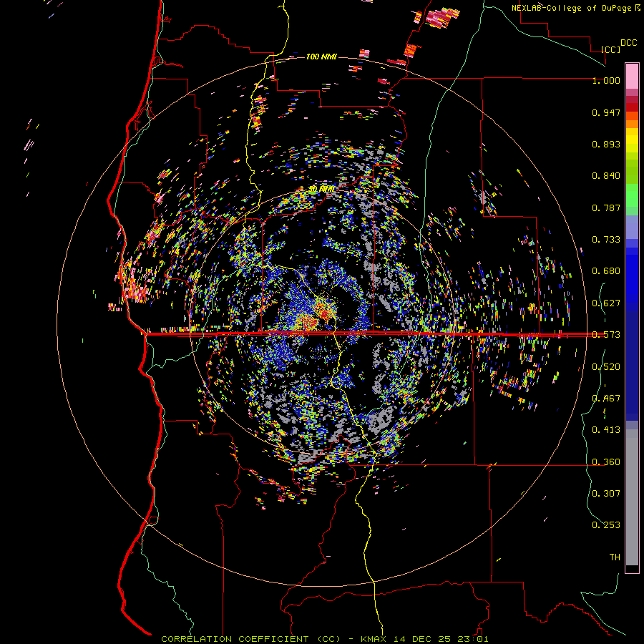Screen dimensions: 644x644
Task: Pick the bright green segment of the color bar
Action: 632,195
